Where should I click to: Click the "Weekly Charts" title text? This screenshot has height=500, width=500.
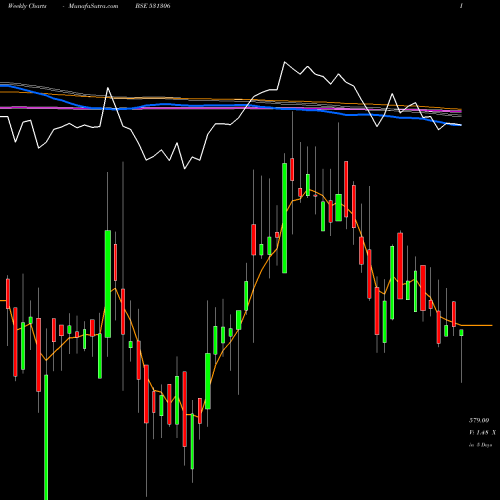click(x=27, y=6)
